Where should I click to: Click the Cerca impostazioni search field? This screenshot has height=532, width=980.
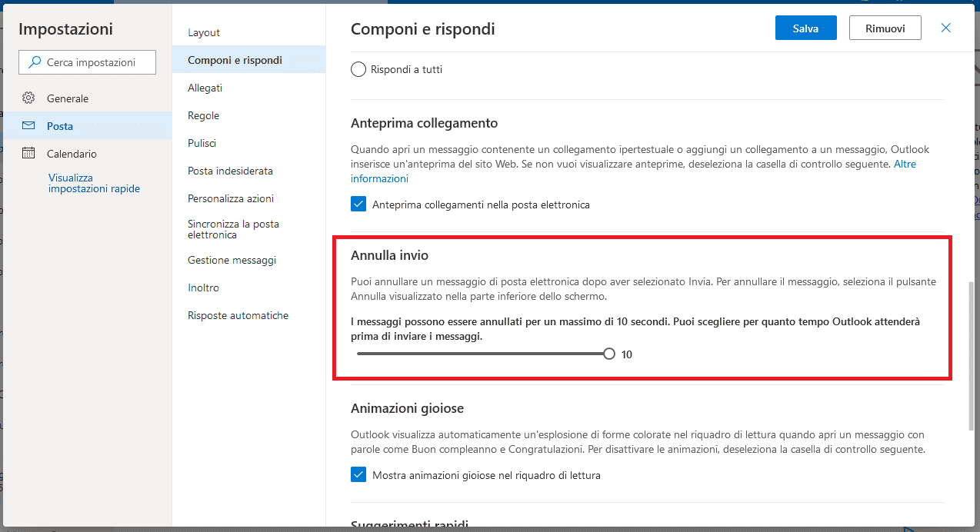pyautogui.click(x=96, y=62)
